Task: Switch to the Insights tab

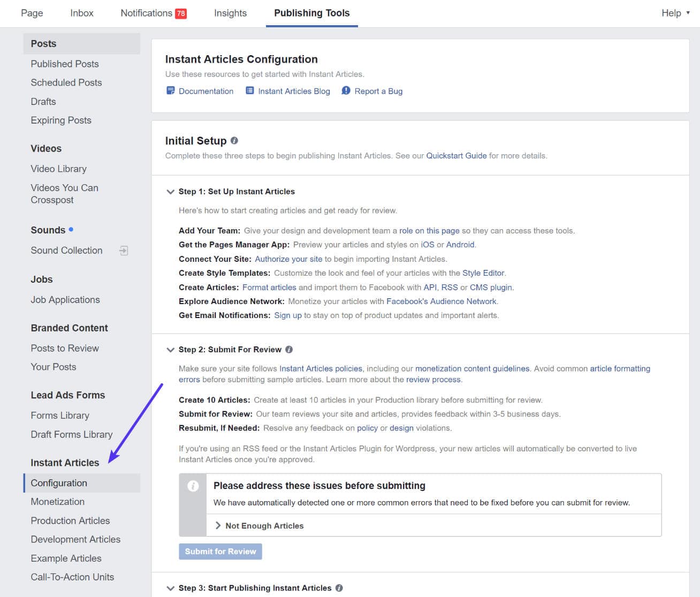Action: pos(230,13)
